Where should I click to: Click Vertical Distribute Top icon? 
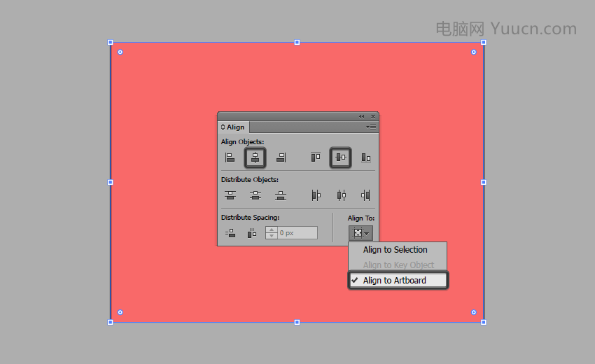230,195
